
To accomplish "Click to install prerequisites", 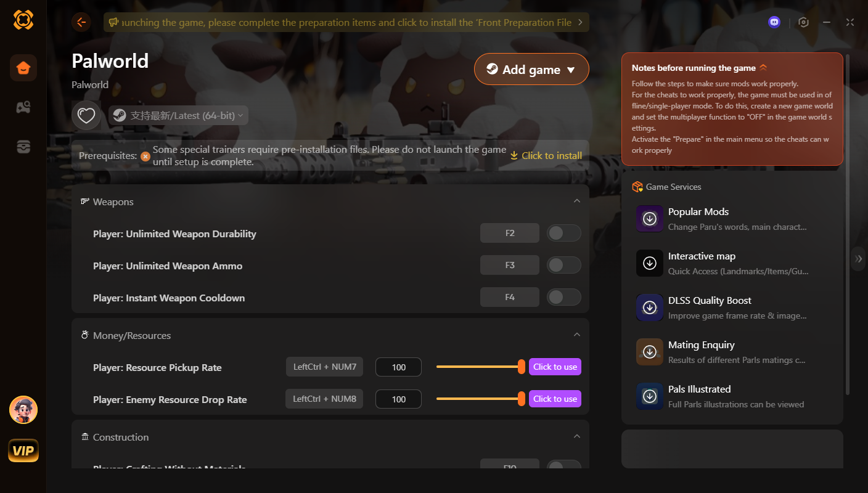I will [x=546, y=155].
